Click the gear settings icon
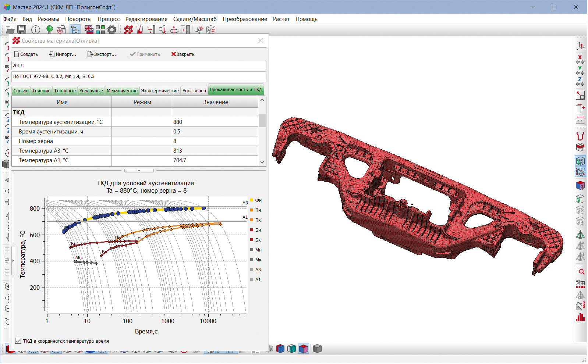 point(112,30)
